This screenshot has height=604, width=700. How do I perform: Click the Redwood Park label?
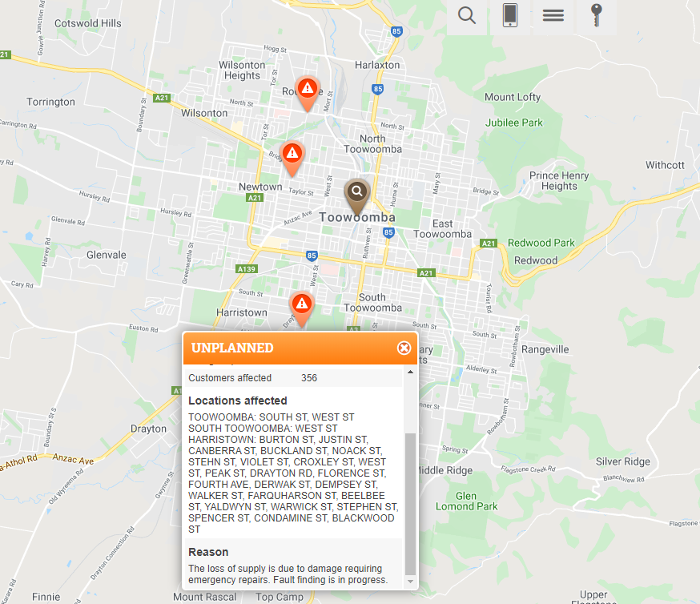coord(541,243)
